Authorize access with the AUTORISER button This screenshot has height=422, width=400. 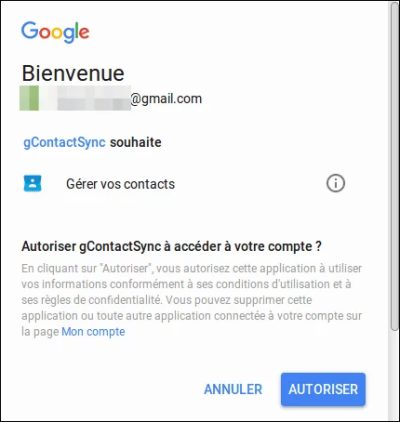[x=323, y=389]
